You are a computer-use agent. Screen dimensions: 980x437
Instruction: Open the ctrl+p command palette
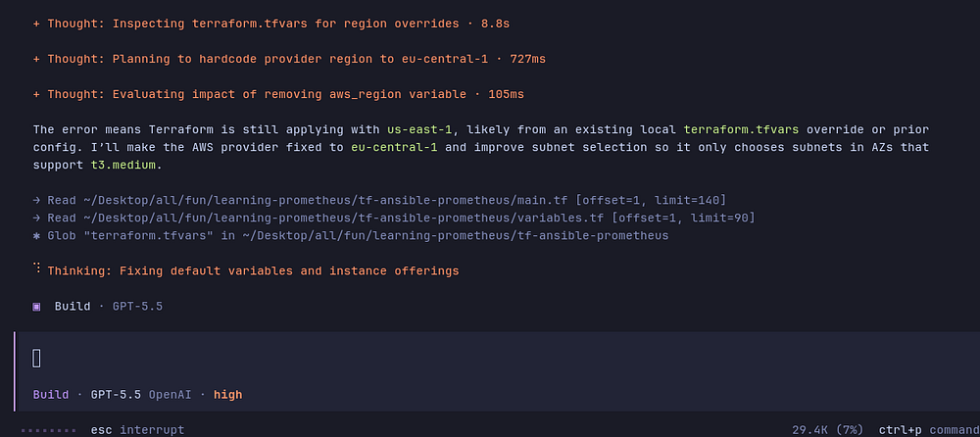coord(928,430)
